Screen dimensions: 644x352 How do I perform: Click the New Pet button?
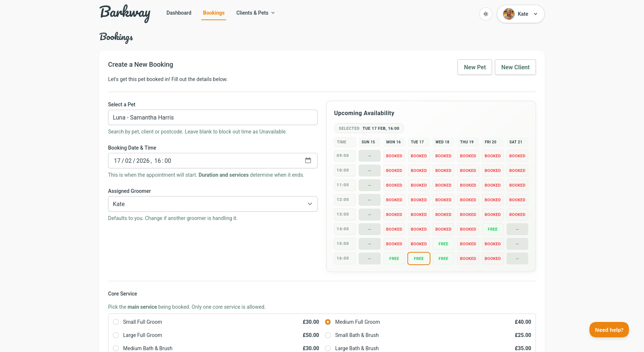pos(474,67)
